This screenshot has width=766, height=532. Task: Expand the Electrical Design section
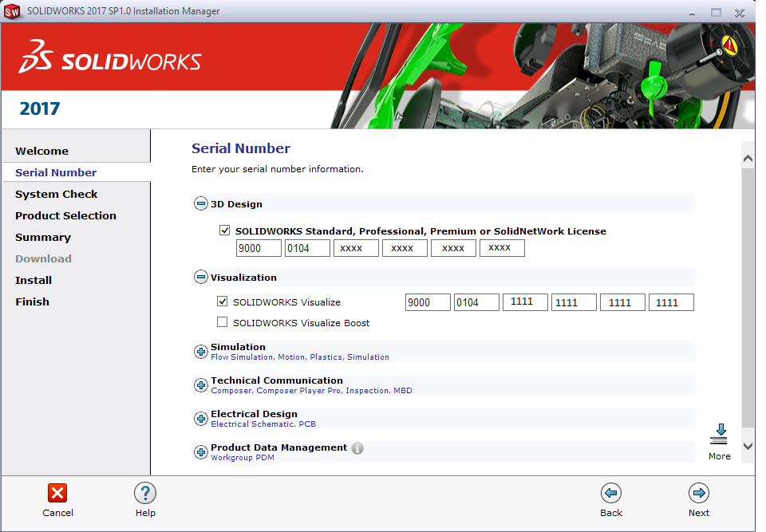(x=201, y=419)
